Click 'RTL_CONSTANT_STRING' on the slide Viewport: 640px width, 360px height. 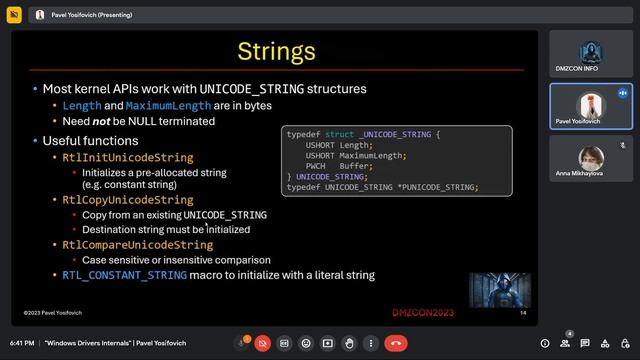(x=124, y=276)
